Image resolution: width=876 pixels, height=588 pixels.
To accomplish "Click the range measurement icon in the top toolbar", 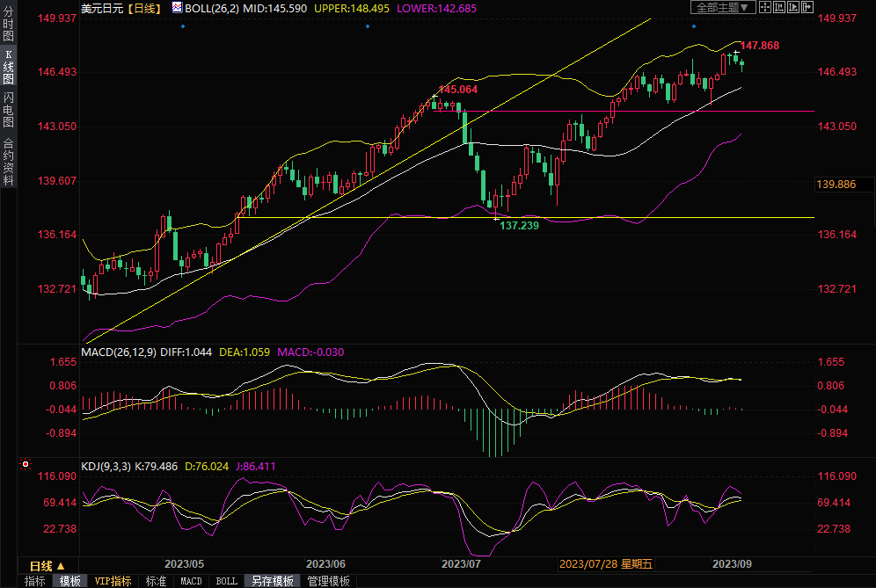I will tap(779, 8).
